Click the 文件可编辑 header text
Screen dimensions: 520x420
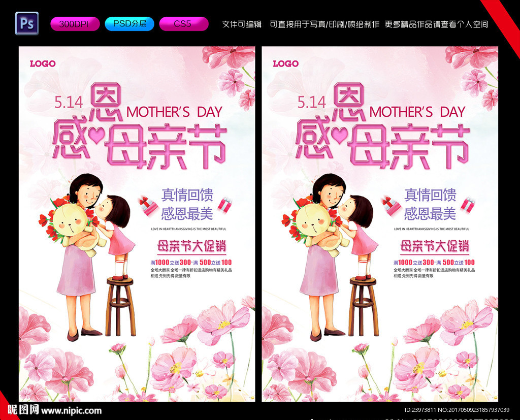pos(241,24)
